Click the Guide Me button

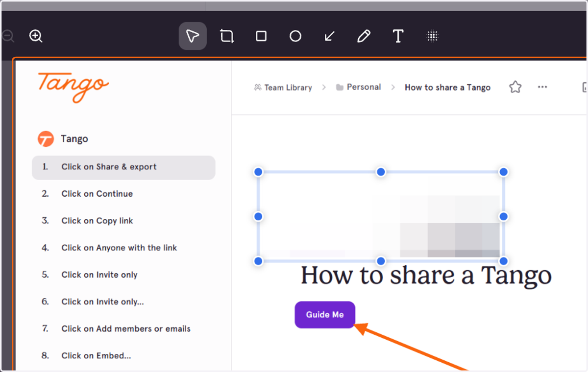point(325,315)
